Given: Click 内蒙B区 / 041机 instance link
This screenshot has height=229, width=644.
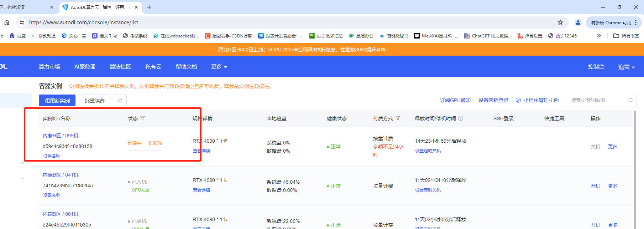Looking at the screenshot, I should (x=61, y=175).
